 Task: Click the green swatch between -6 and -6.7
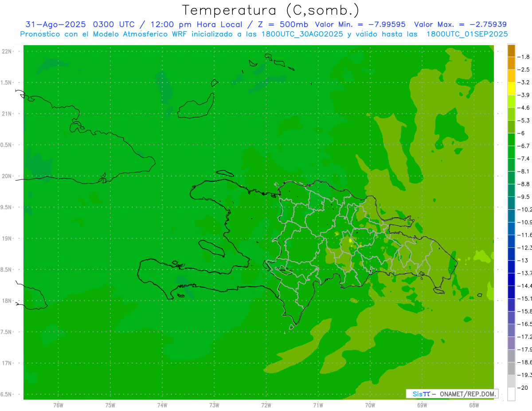tap(511, 140)
